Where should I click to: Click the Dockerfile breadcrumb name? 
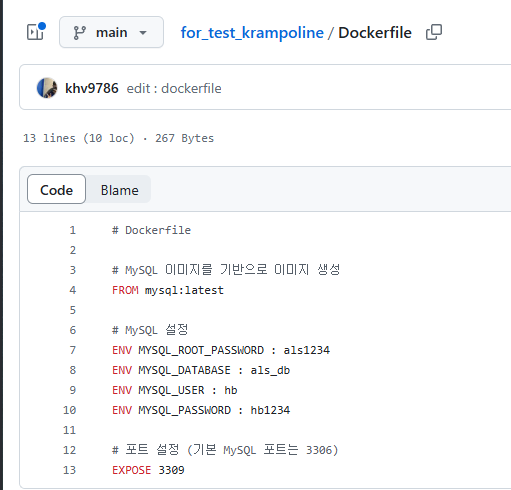(x=375, y=33)
